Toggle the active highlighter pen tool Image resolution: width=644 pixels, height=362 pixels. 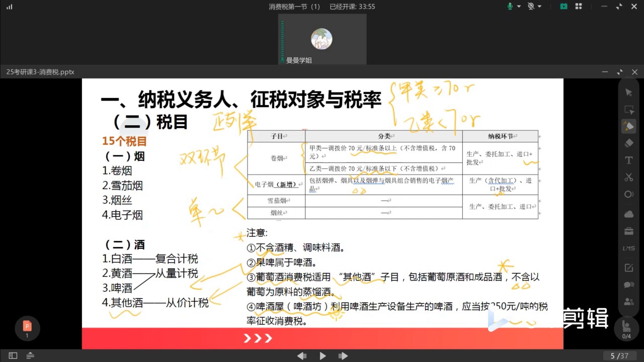(628, 126)
